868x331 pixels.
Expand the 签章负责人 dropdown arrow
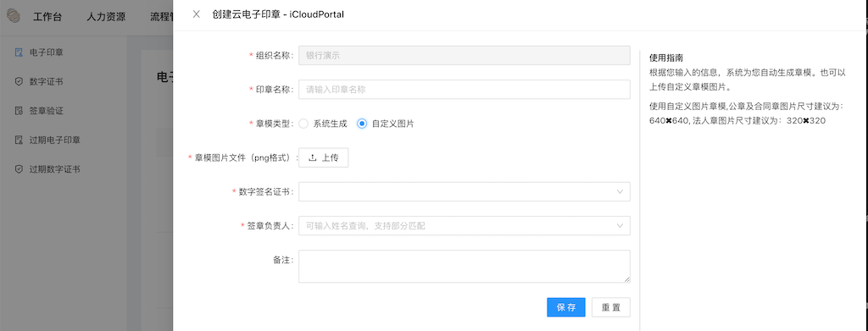620,225
